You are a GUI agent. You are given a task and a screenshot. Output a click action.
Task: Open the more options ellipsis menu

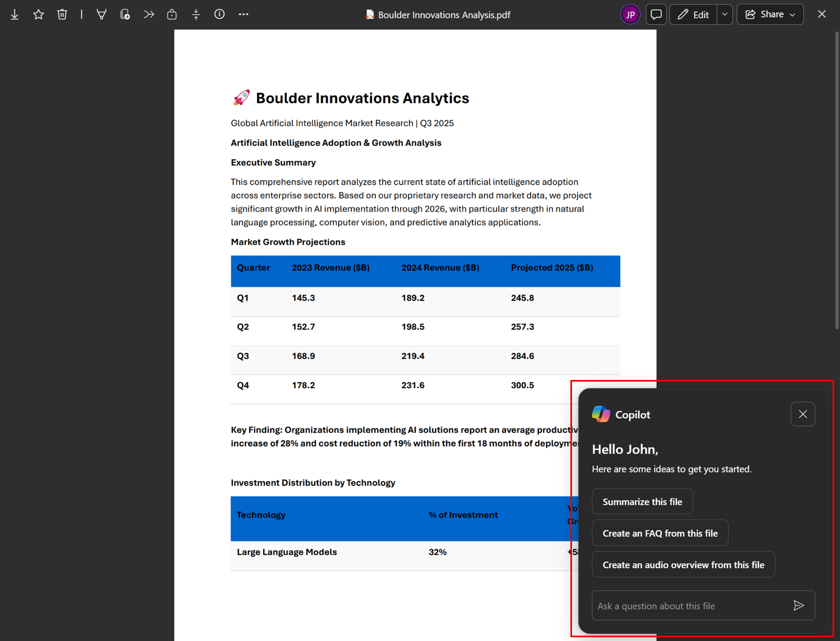243,14
